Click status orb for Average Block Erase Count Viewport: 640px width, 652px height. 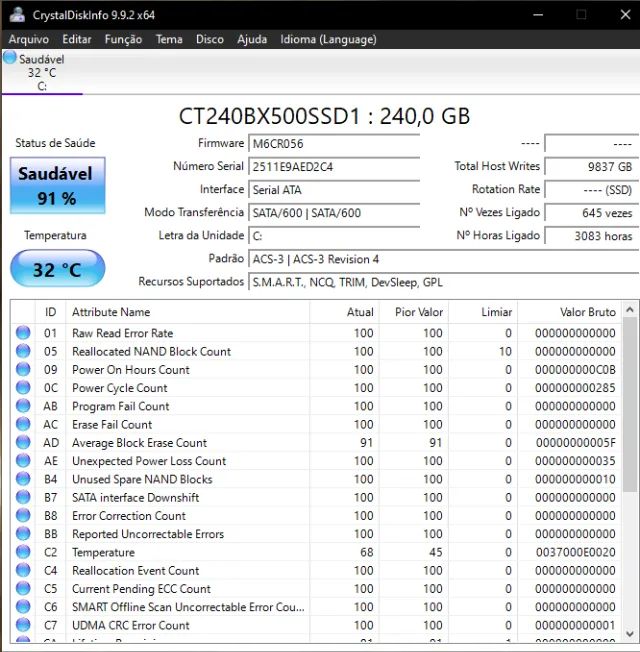coord(23,442)
